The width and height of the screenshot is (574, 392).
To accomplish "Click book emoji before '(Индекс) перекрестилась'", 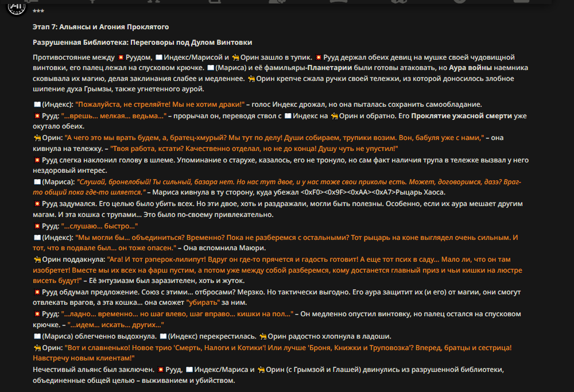I will click(x=163, y=336).
